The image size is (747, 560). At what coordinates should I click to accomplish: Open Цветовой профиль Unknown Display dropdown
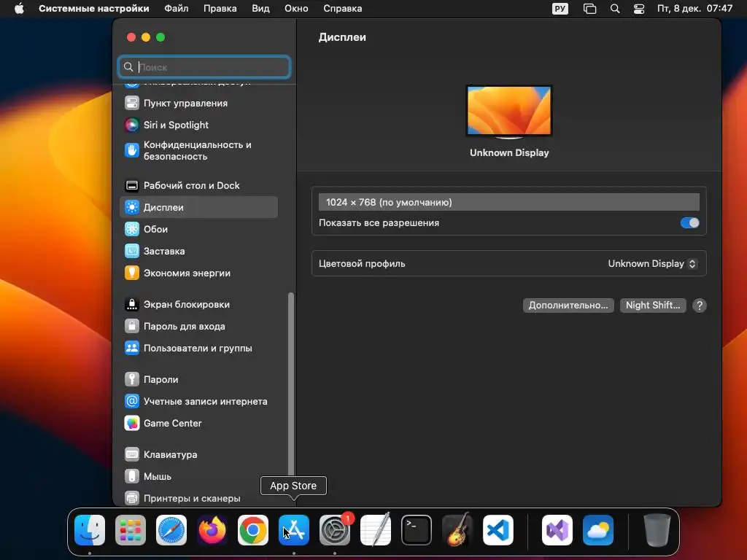[x=653, y=263]
